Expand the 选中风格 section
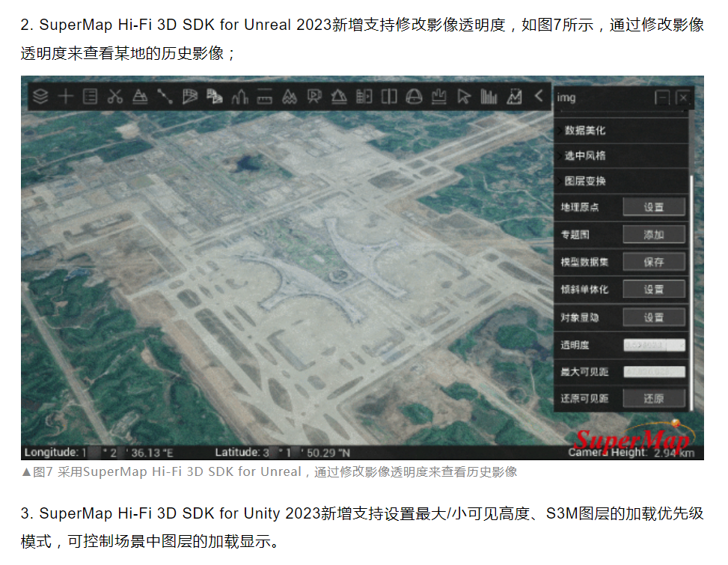 585,156
